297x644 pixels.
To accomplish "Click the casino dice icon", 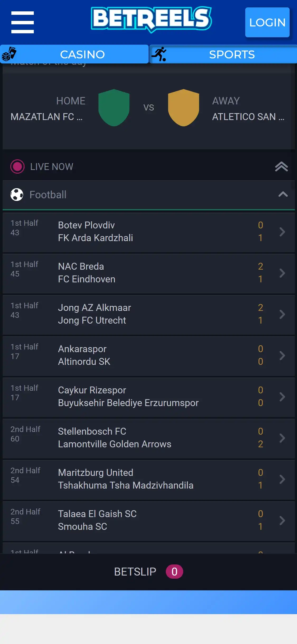I will pyautogui.click(x=9, y=54).
